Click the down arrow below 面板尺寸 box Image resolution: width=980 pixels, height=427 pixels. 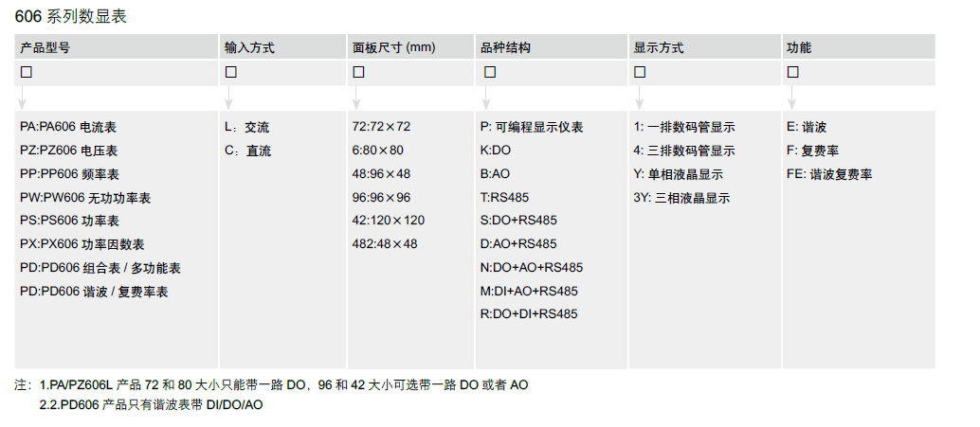click(x=354, y=98)
